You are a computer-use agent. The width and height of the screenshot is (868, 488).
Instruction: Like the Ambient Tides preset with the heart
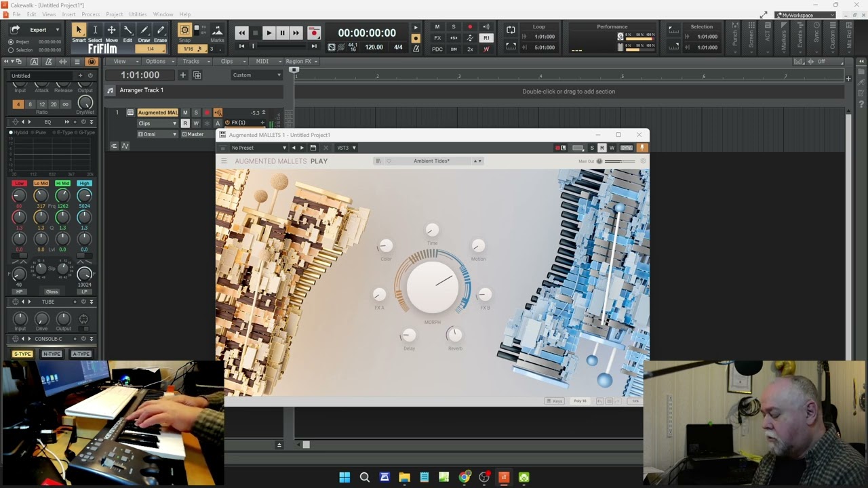[389, 161]
